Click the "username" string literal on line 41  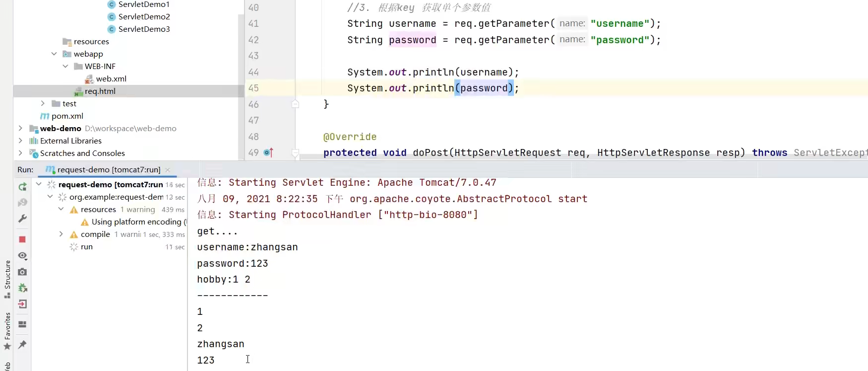tap(620, 23)
